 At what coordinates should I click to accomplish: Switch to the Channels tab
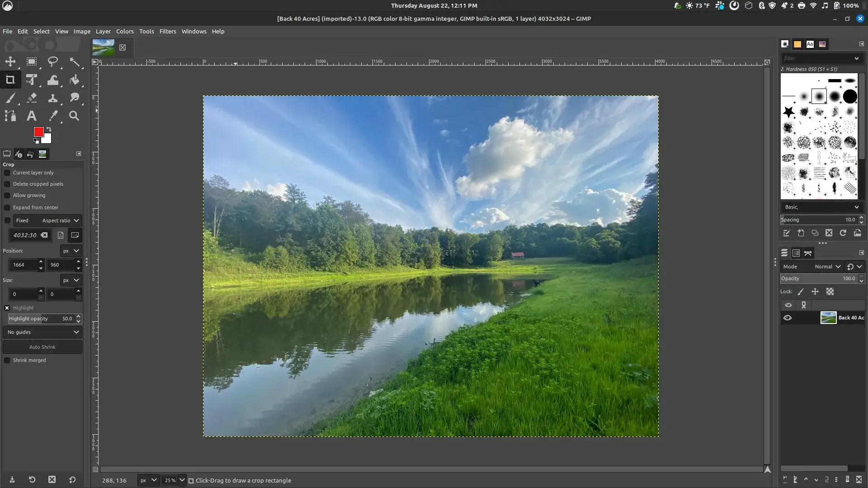pos(796,253)
